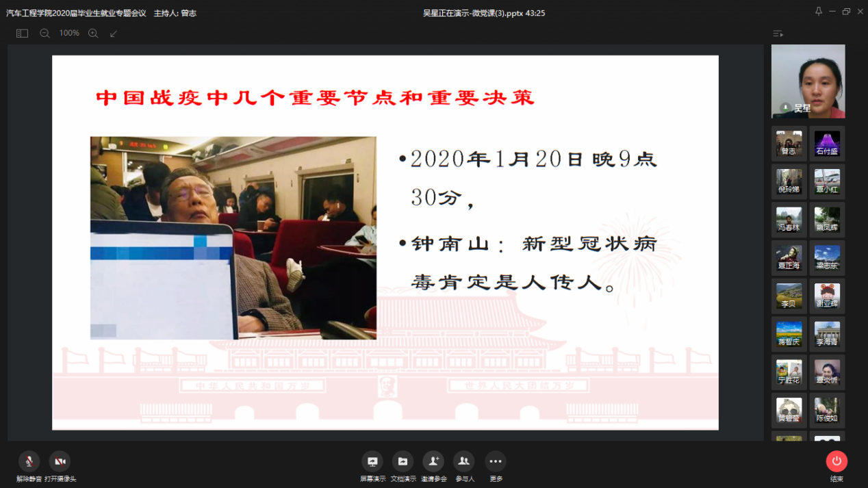Collapse the participant video list panel
Image resolution: width=868 pixels, height=488 pixels.
click(778, 34)
